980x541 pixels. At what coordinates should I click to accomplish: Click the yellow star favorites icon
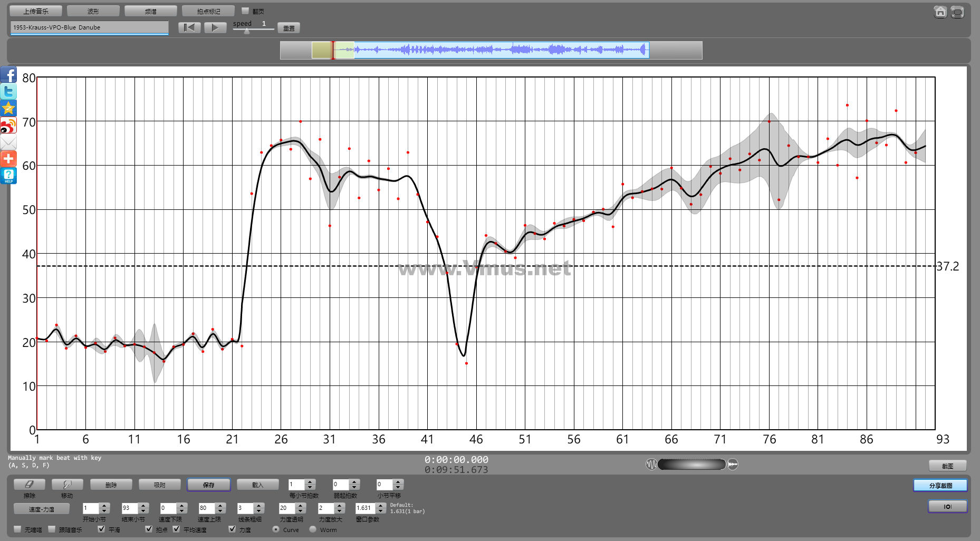8,109
